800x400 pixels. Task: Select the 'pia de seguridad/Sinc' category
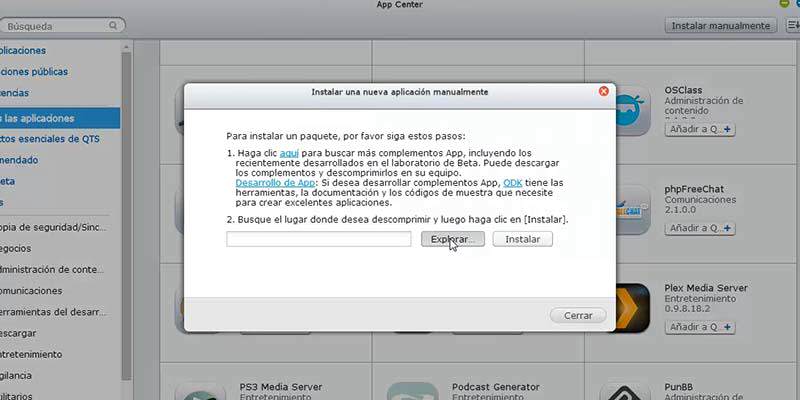(x=54, y=228)
